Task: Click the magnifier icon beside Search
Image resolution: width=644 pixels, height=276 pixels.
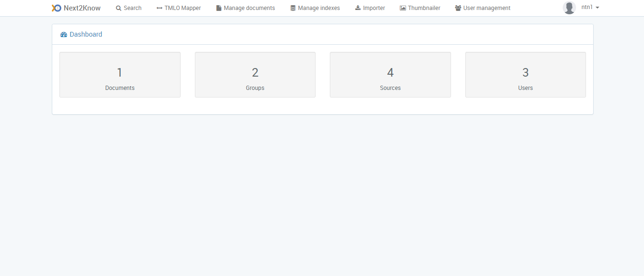Action: (119, 8)
